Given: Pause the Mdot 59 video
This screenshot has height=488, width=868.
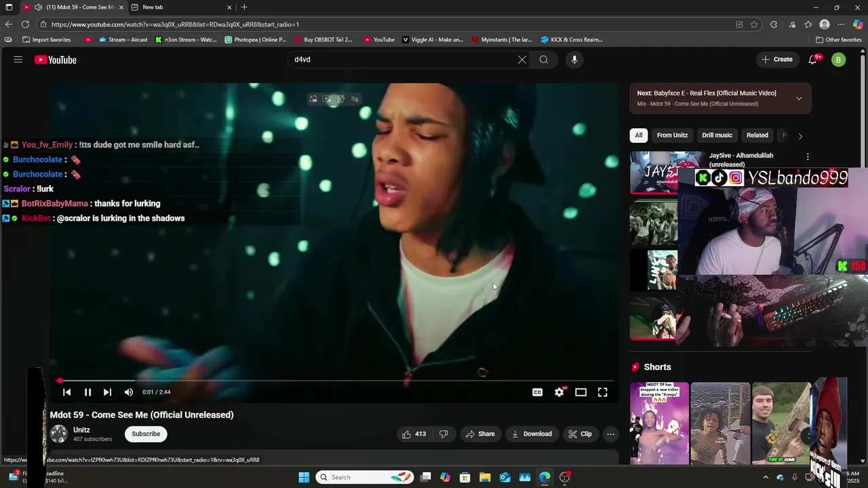Looking at the screenshot, I should (87, 392).
